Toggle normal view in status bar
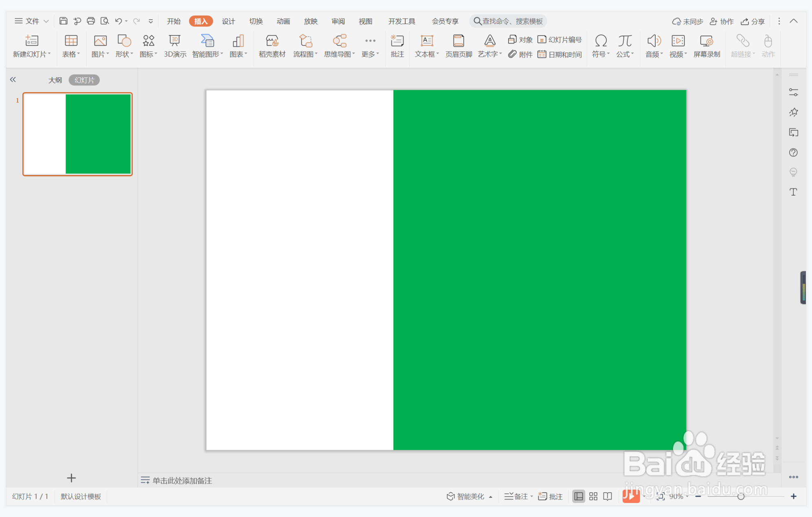 (x=578, y=496)
